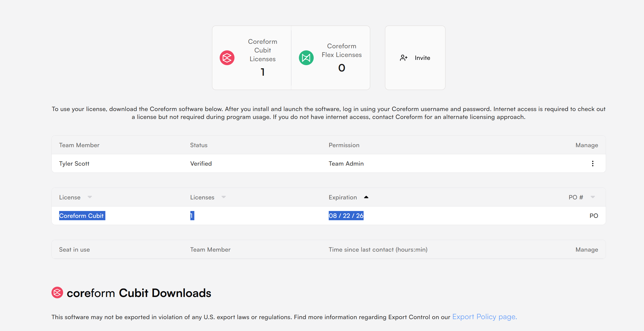Open the Export Policy page link
644x331 pixels.
pos(485,317)
